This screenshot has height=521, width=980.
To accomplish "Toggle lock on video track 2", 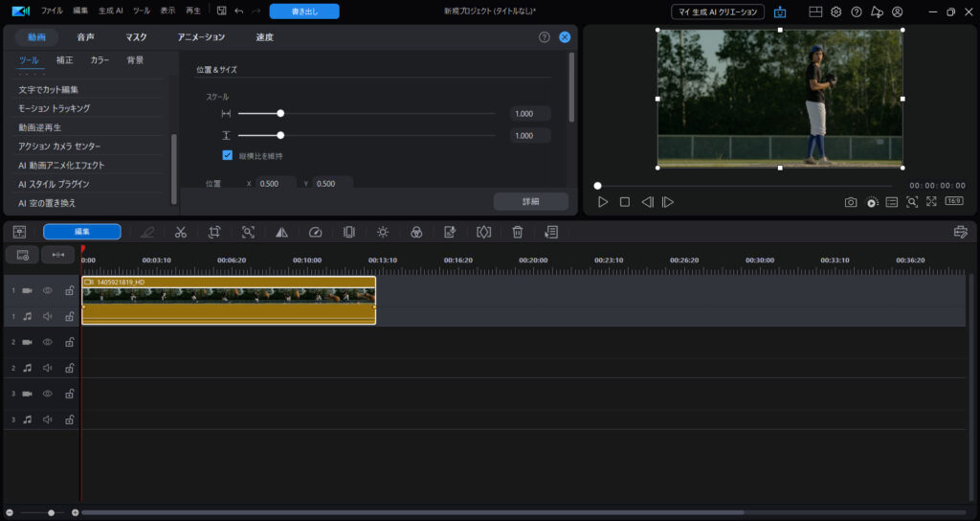I will point(69,342).
